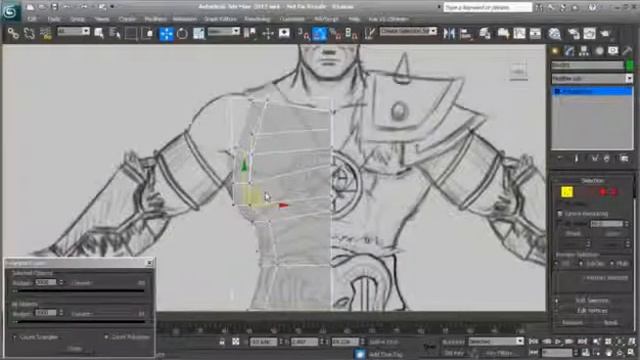The width and height of the screenshot is (640, 360).
Task: Switch to the Create command panel tab
Action: click(x=555, y=51)
